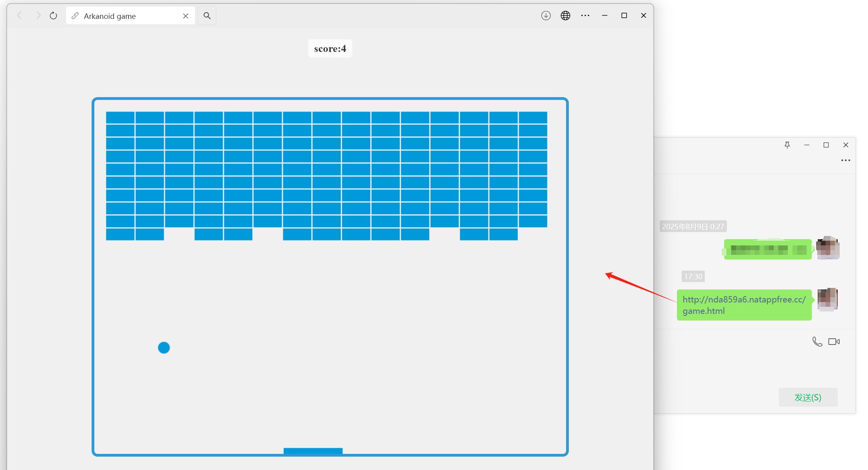Maximize the chat window
Viewport: 868px width, 470px height.
click(x=826, y=145)
